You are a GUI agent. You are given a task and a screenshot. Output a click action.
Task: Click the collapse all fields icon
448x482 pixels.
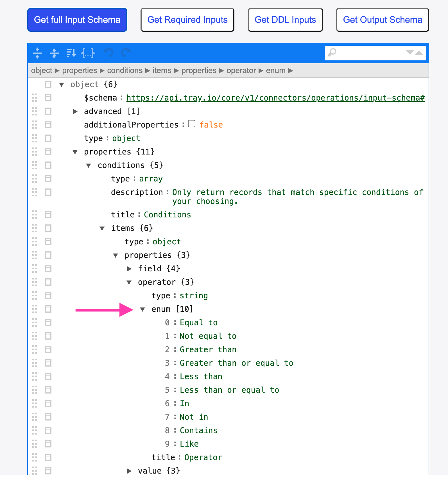tap(54, 53)
